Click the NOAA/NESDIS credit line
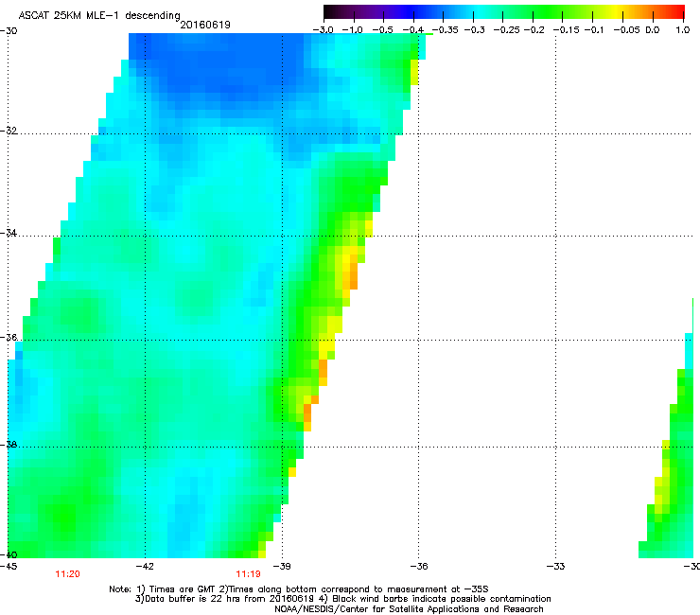Screen dimensions: 700x615 coord(409,609)
